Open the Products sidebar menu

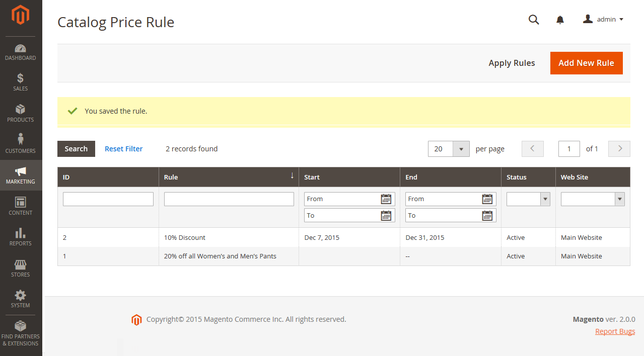point(21,114)
